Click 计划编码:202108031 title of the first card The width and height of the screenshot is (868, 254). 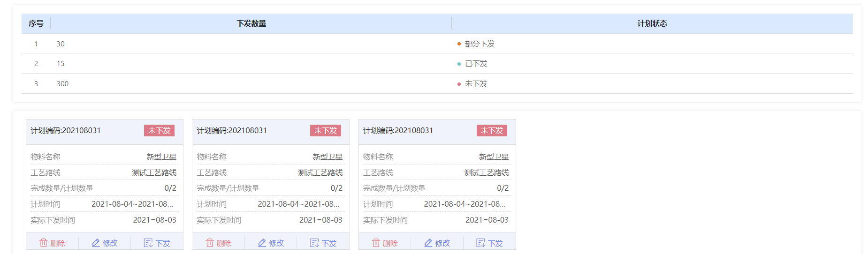[x=66, y=130]
